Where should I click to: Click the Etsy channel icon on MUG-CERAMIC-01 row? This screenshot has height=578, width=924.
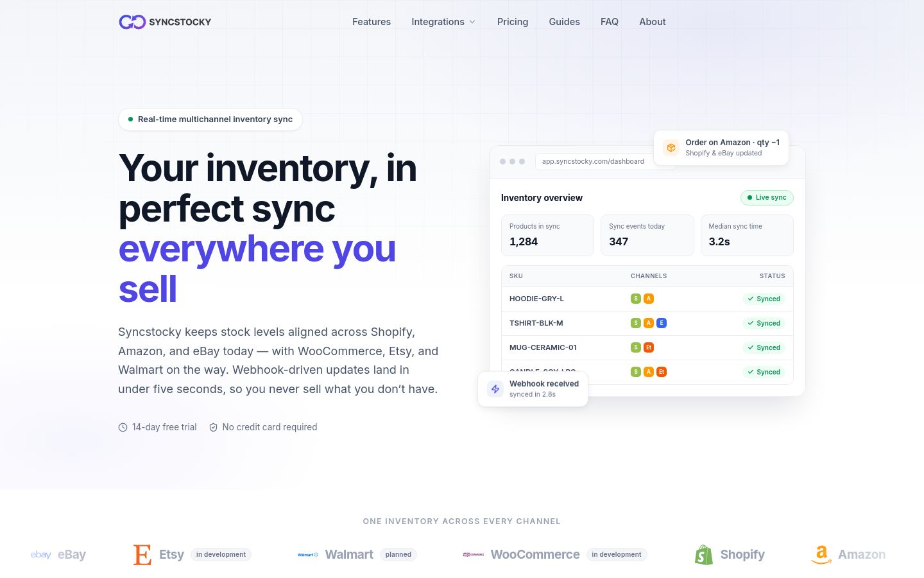tap(649, 347)
